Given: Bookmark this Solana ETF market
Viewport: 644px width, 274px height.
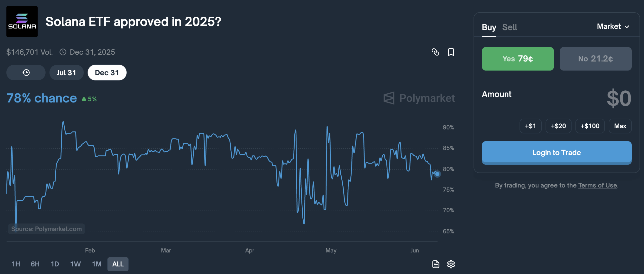Looking at the screenshot, I should point(451,52).
